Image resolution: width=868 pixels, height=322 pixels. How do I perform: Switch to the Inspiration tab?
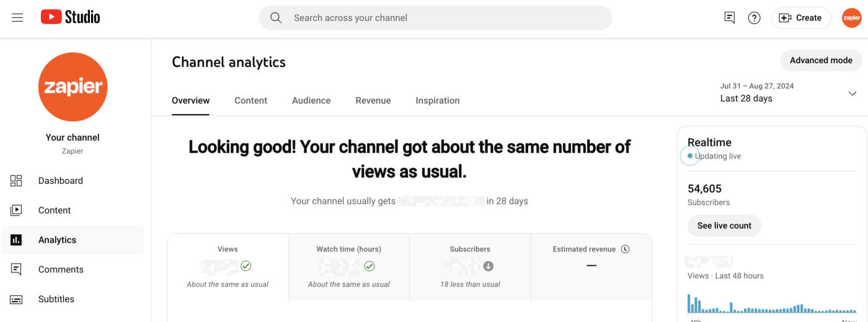click(x=438, y=100)
